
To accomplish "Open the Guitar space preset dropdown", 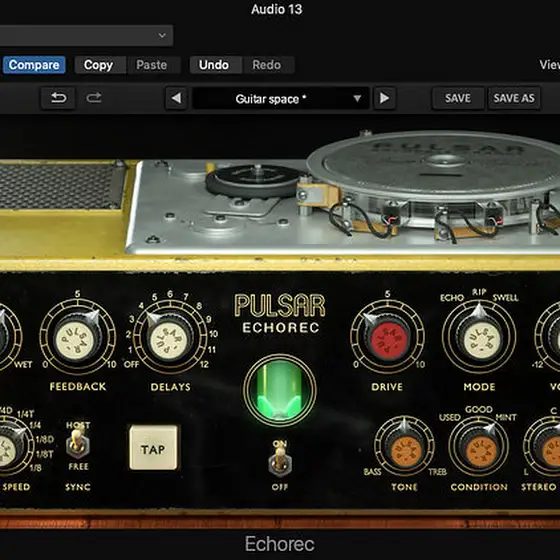I will tap(281, 99).
